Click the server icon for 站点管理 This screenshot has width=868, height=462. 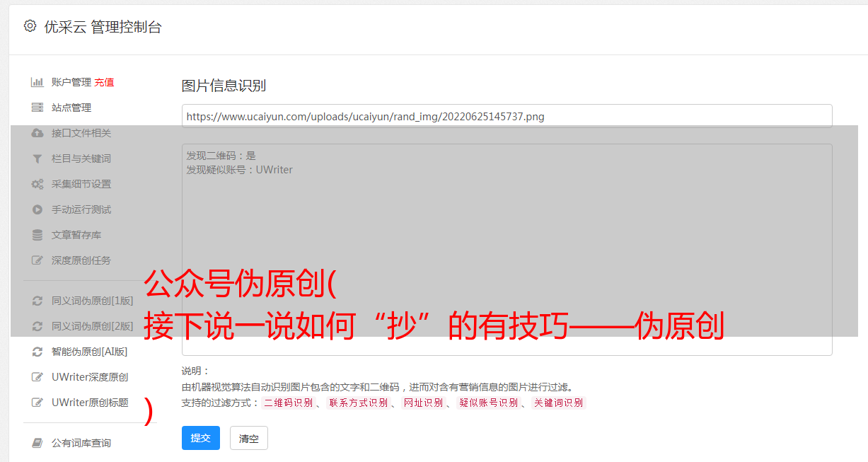pos(37,108)
